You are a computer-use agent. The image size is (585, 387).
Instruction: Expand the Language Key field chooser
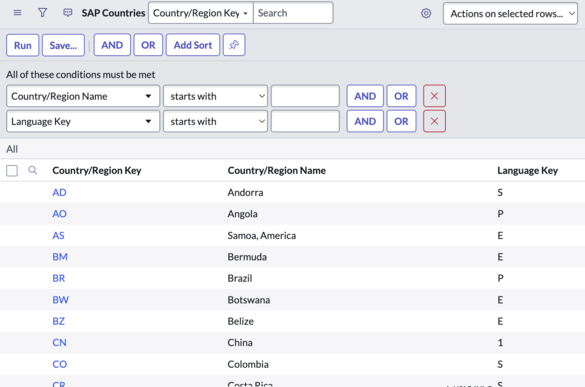click(83, 121)
